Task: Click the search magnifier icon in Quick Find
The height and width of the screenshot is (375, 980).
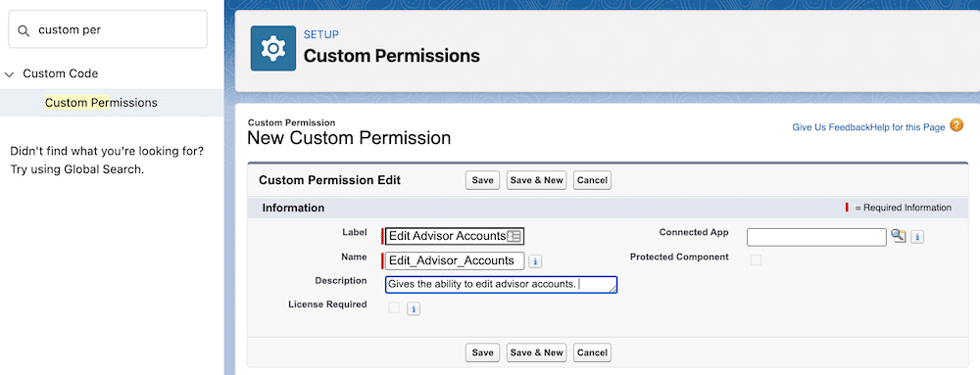Action: [x=24, y=30]
